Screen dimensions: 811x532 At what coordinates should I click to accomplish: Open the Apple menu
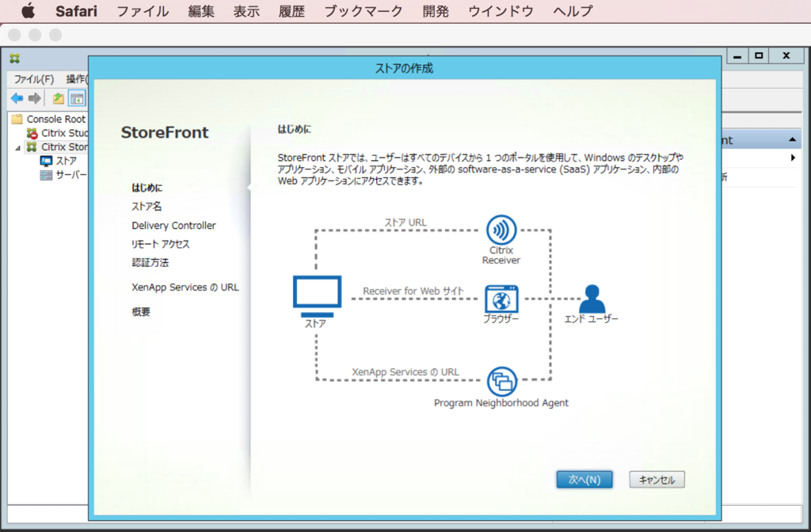click(x=28, y=11)
